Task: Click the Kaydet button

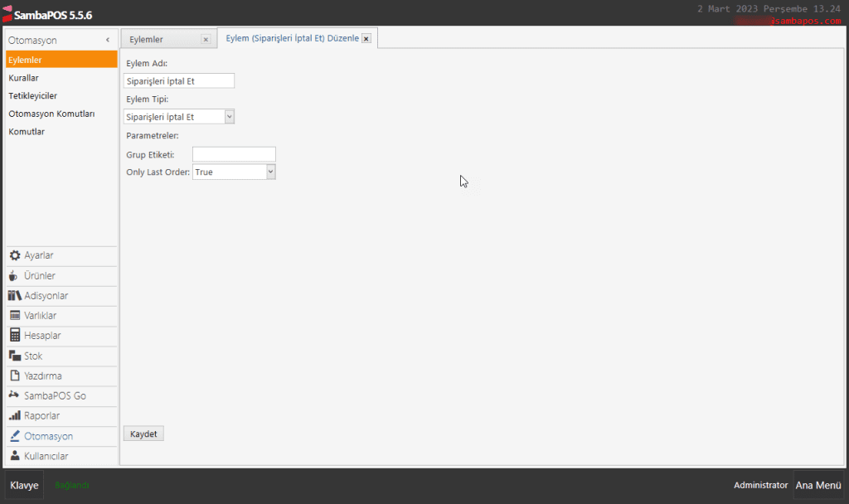Action: 143,434
